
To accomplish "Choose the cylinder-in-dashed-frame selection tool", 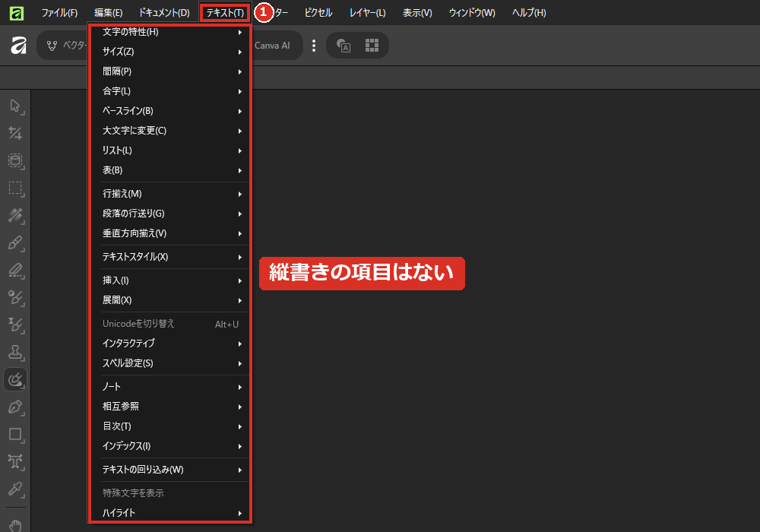I will click(x=15, y=161).
